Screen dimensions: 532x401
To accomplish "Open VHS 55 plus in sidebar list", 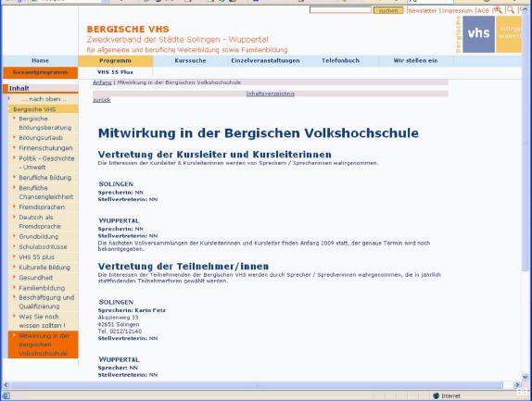I will [x=36, y=257].
